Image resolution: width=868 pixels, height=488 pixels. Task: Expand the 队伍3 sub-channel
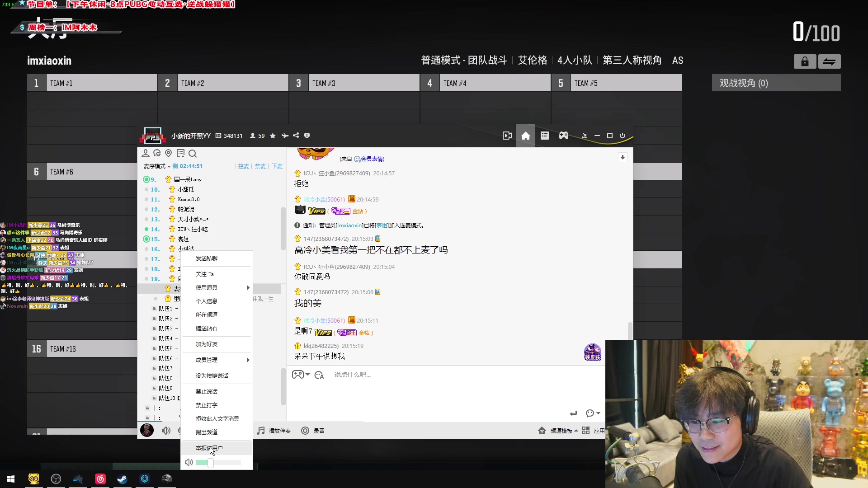click(165, 328)
